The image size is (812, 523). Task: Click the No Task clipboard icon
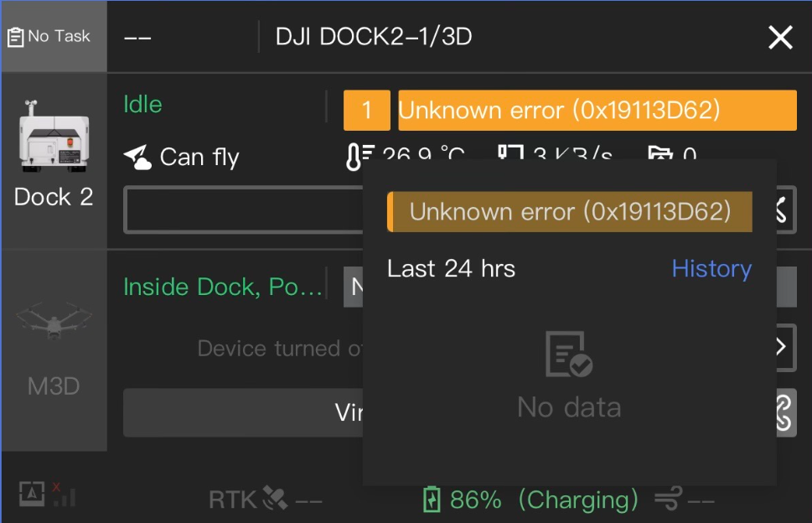pyautogui.click(x=16, y=37)
